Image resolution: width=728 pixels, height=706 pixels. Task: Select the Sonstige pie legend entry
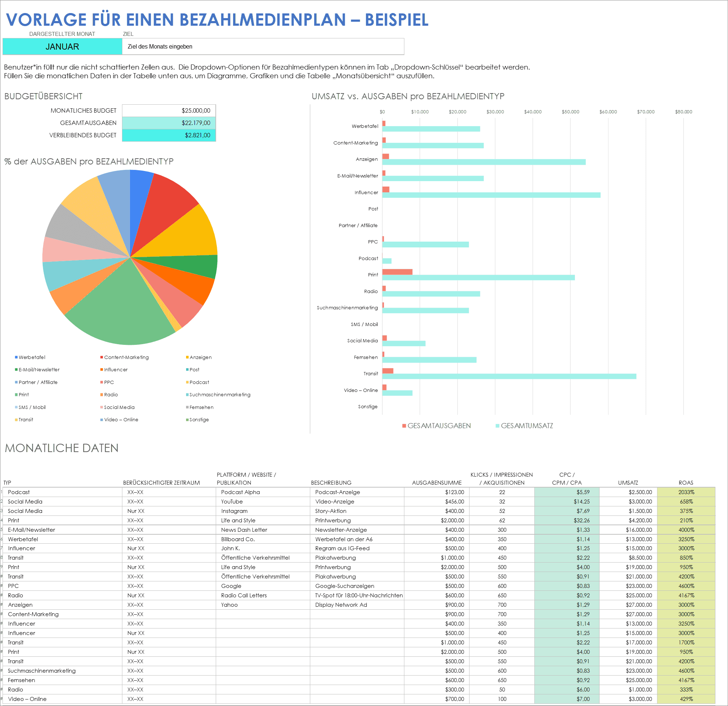pos(197,419)
